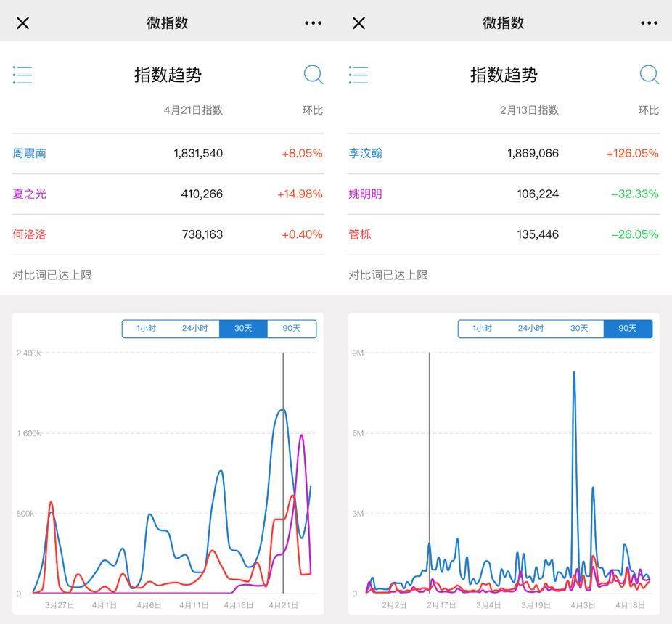Click the 4月21日 label on left chart axis
Image resolution: width=672 pixels, height=624 pixels.
tap(283, 604)
